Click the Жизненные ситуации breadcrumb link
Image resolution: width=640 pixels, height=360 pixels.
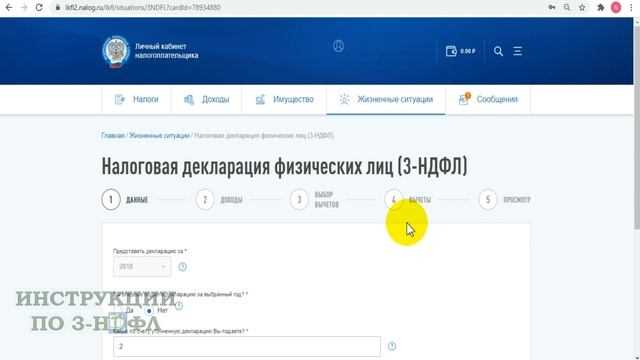point(159,136)
